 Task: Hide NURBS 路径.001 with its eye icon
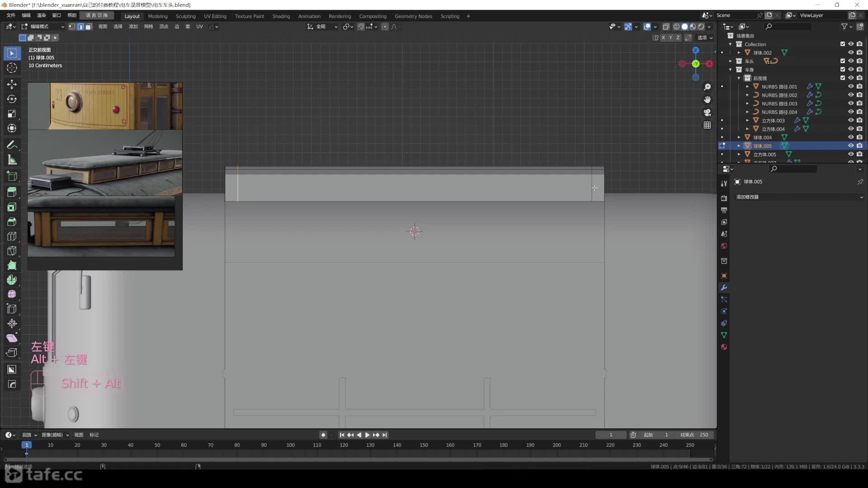click(851, 86)
